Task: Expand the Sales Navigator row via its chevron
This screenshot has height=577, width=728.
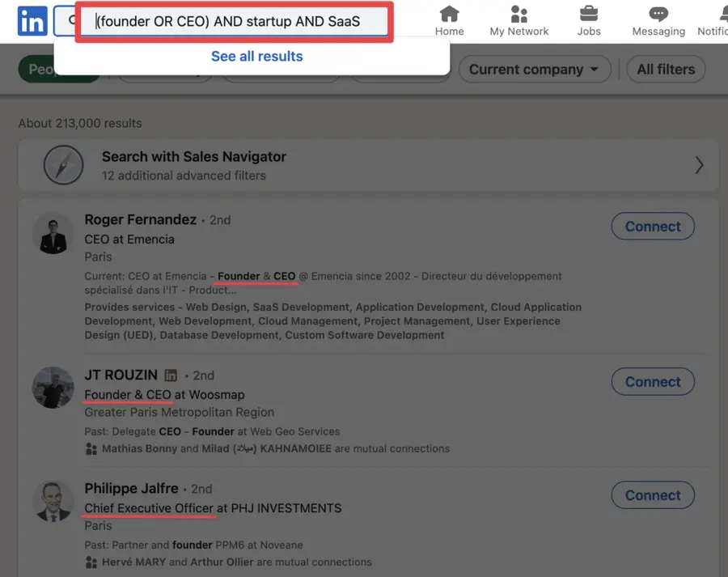Action: 699,164
